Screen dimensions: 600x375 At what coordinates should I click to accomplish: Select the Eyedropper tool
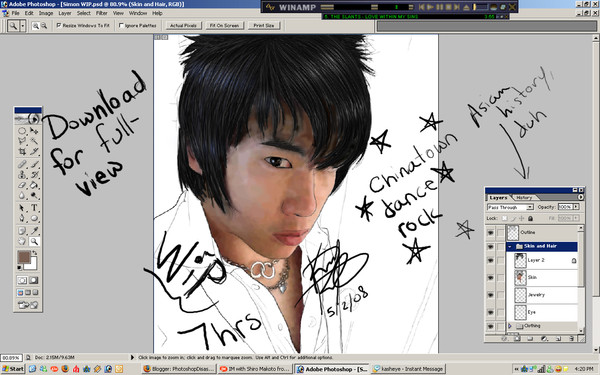(x=34, y=230)
